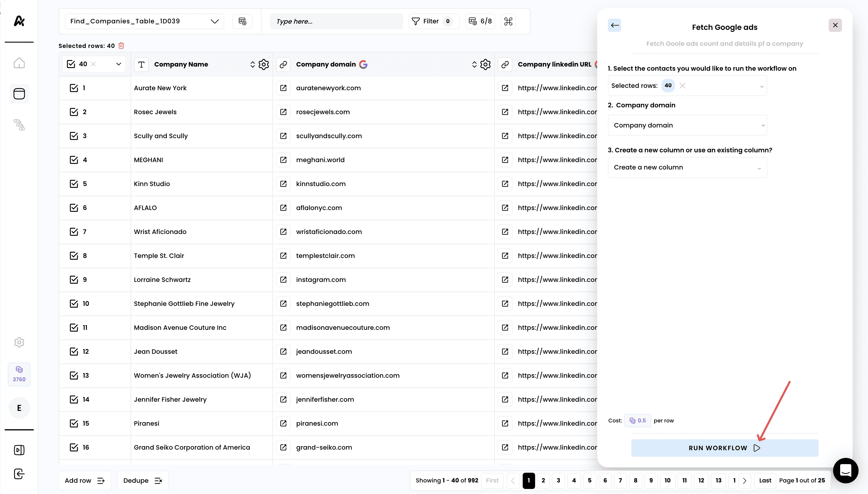Open the home icon in left sidebar

19,63
